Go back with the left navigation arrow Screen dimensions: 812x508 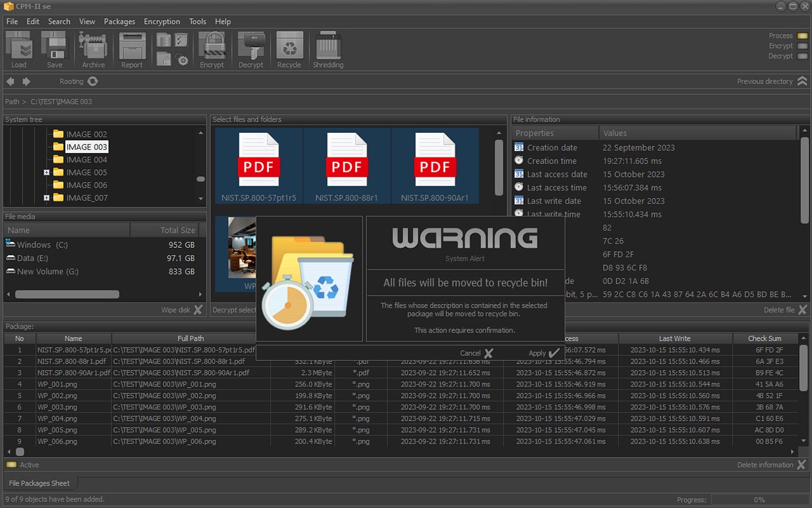(10, 81)
